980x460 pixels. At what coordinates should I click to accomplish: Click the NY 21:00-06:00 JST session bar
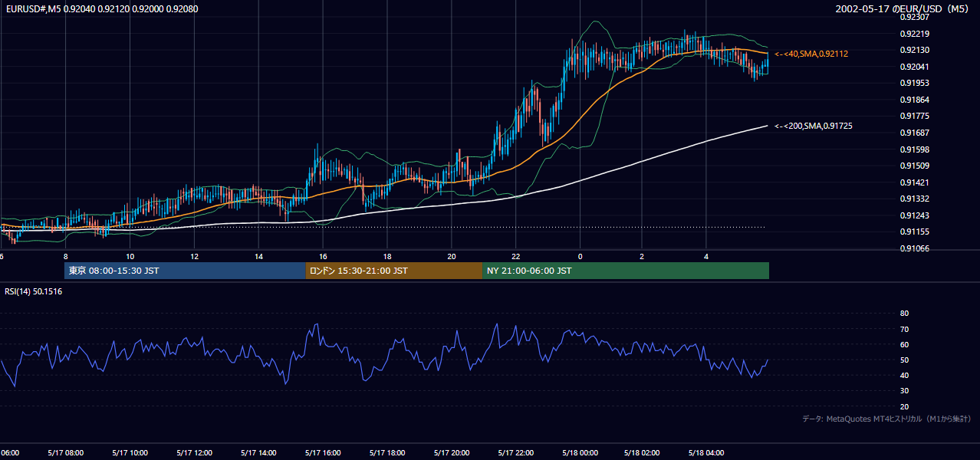pos(626,271)
